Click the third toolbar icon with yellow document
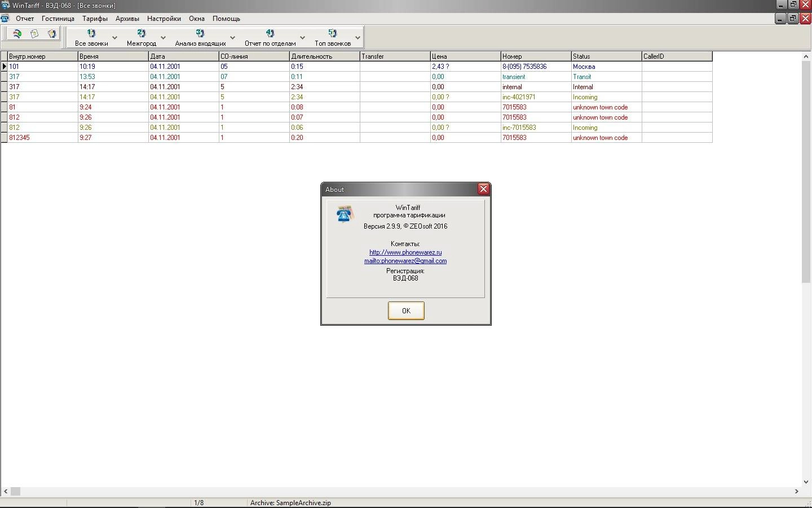Viewport: 812px width, 508px height. pos(52,34)
